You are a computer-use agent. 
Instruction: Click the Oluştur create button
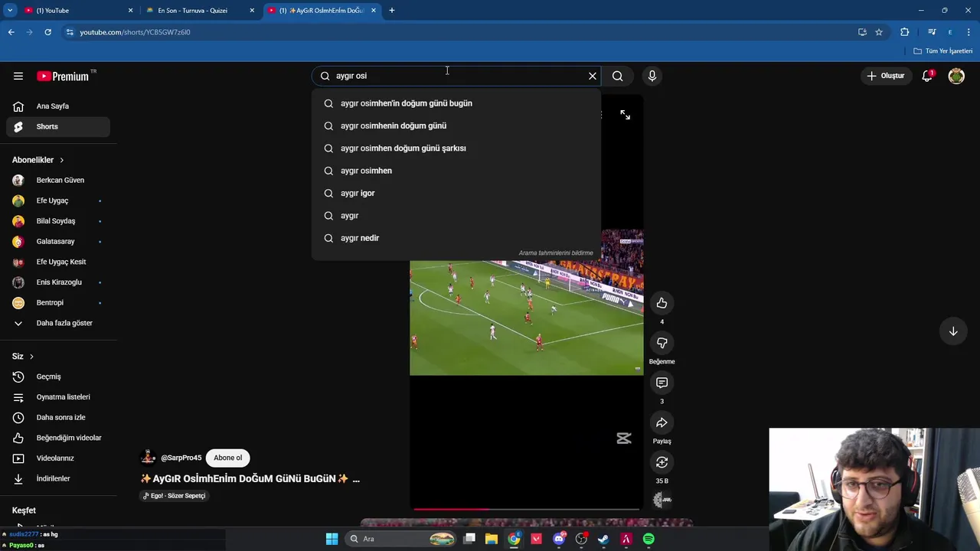(x=886, y=76)
